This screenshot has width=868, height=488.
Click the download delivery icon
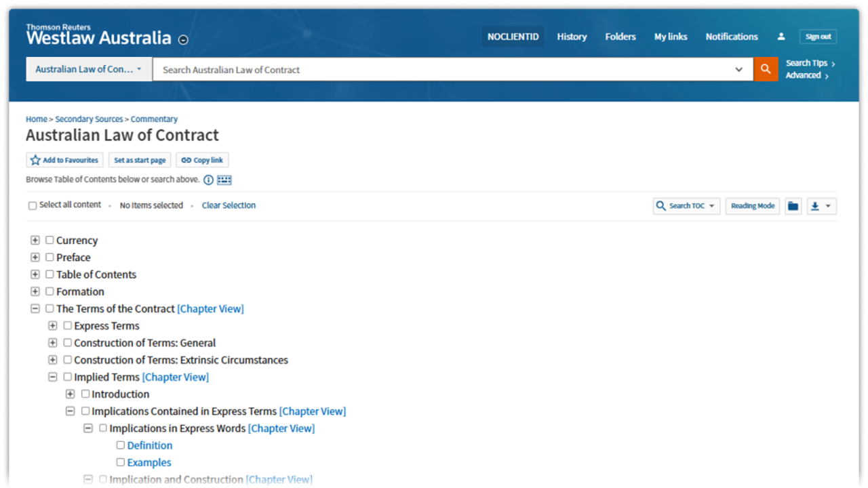click(x=816, y=206)
